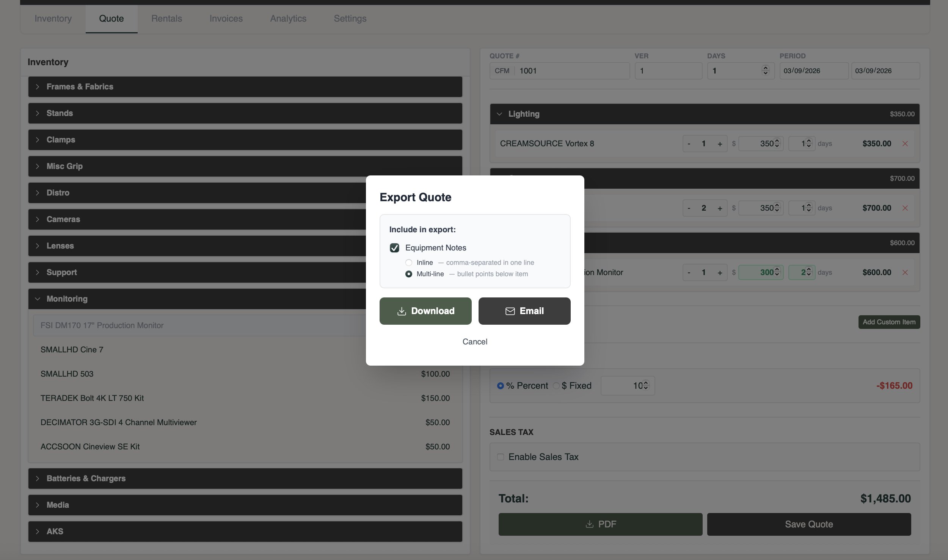Uncheck the Equipment Notes checkbox
The width and height of the screenshot is (948, 560).
(x=394, y=248)
